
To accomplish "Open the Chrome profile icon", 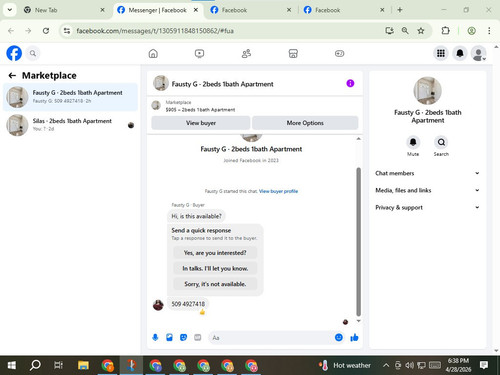I will click(x=471, y=31).
